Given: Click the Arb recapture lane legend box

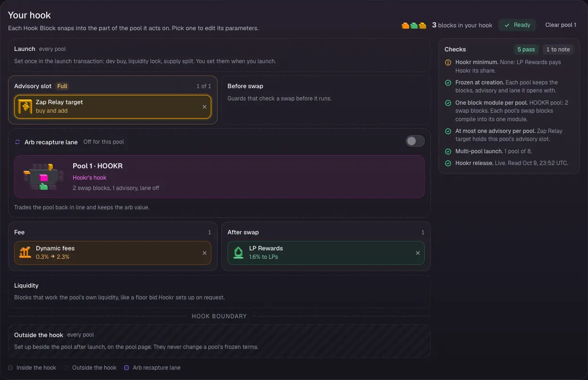Looking at the screenshot, I should pos(126,368).
